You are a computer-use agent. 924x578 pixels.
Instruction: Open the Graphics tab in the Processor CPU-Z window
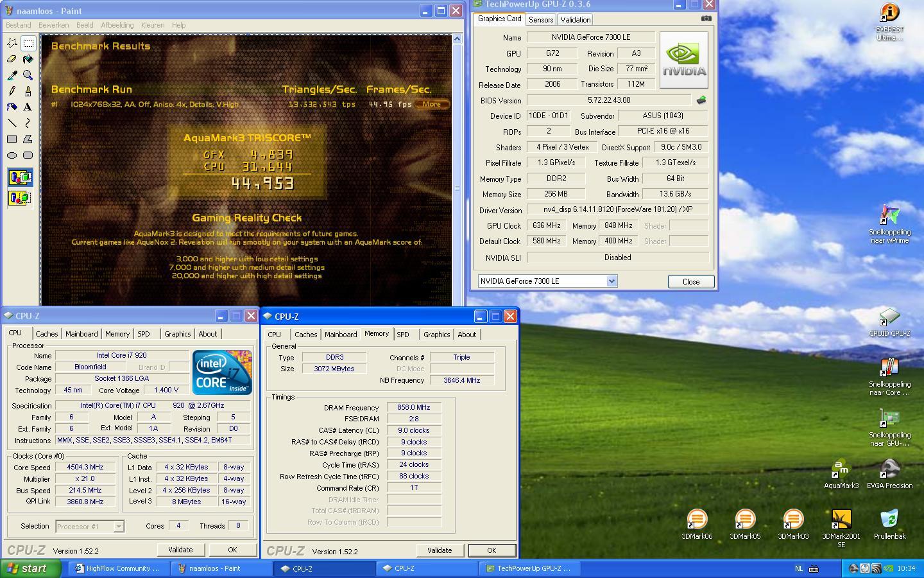[x=178, y=334]
